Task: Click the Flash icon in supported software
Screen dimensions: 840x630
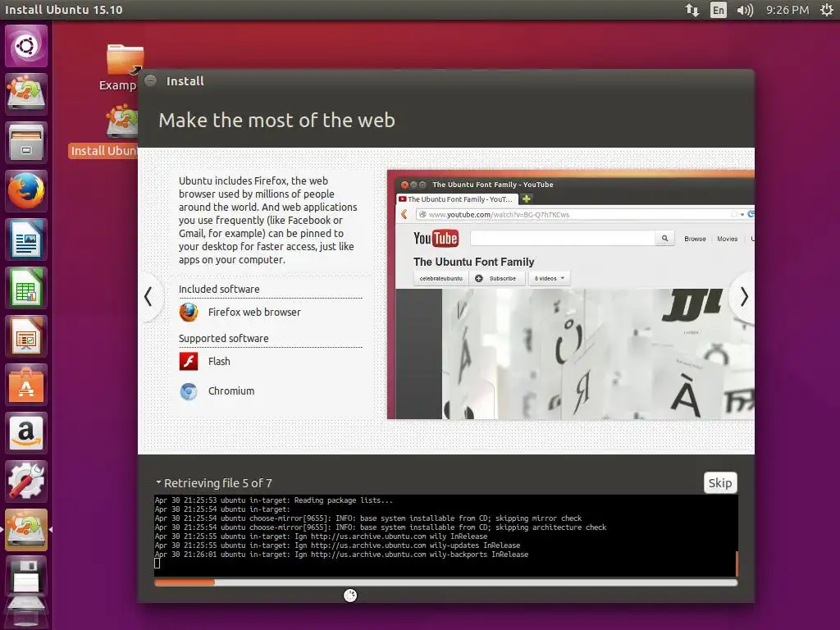Action: 189,362
